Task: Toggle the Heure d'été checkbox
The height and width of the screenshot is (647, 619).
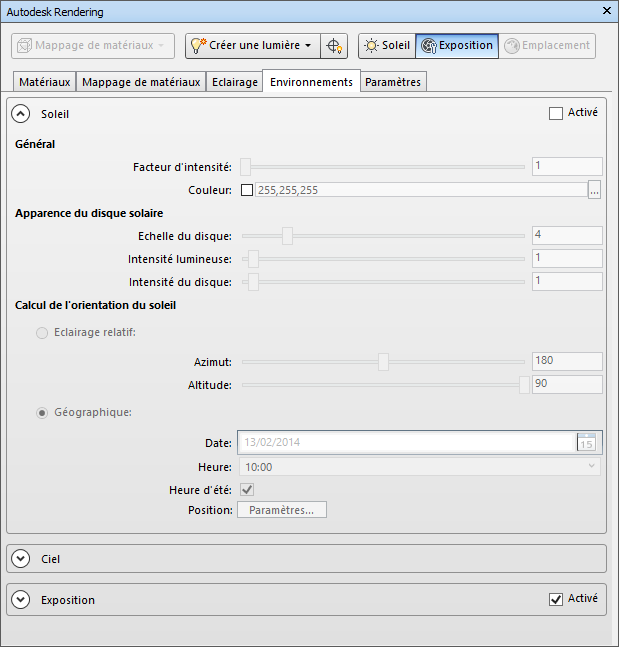Action: tap(247, 490)
